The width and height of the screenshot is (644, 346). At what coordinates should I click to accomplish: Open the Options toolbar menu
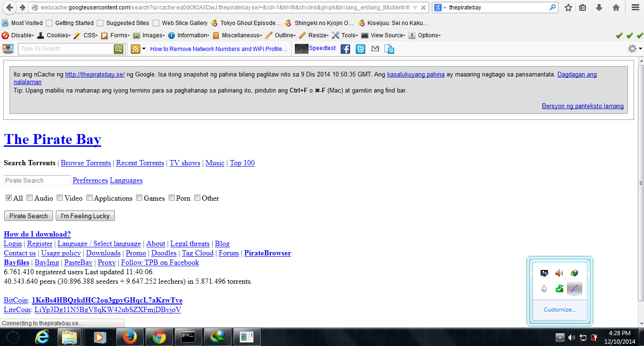tap(425, 35)
